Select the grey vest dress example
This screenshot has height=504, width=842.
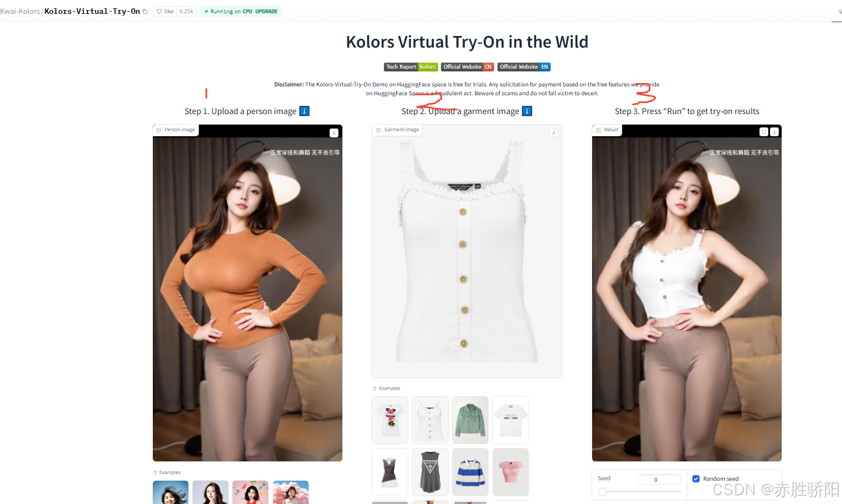coord(390,472)
